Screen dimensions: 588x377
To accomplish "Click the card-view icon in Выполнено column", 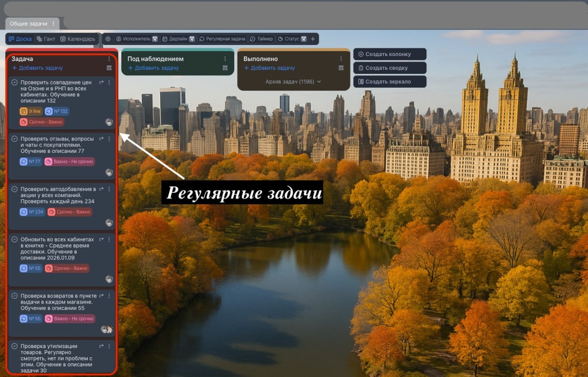I will (341, 68).
